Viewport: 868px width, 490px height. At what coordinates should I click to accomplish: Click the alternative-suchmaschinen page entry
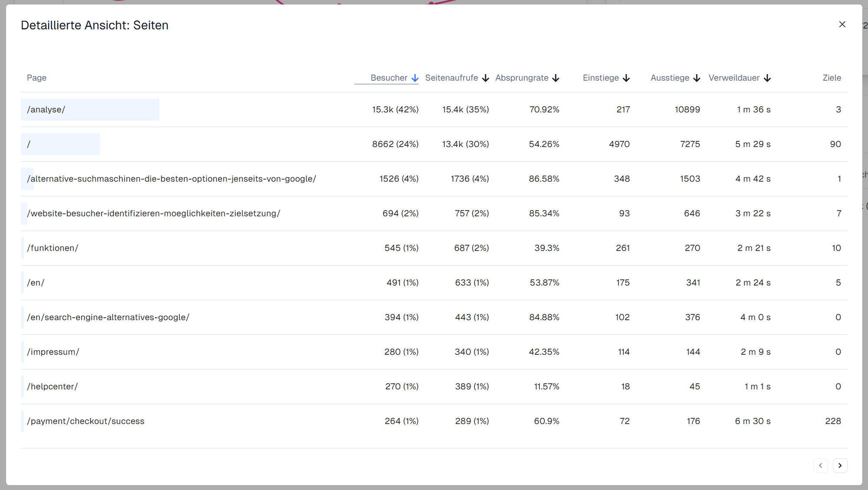point(171,179)
